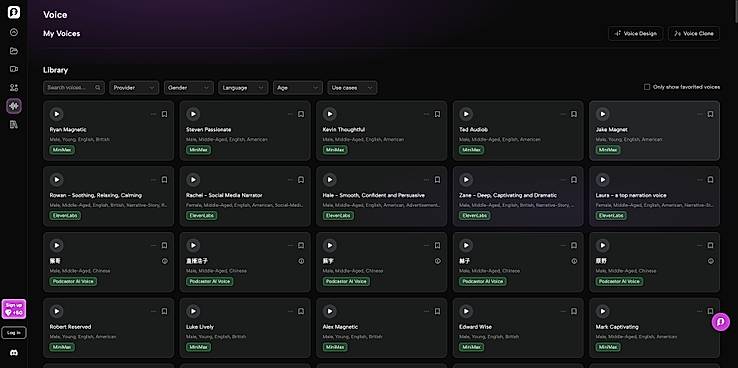The image size is (738, 368).
Task: Focus the Search voices input field
Action: 74,88
